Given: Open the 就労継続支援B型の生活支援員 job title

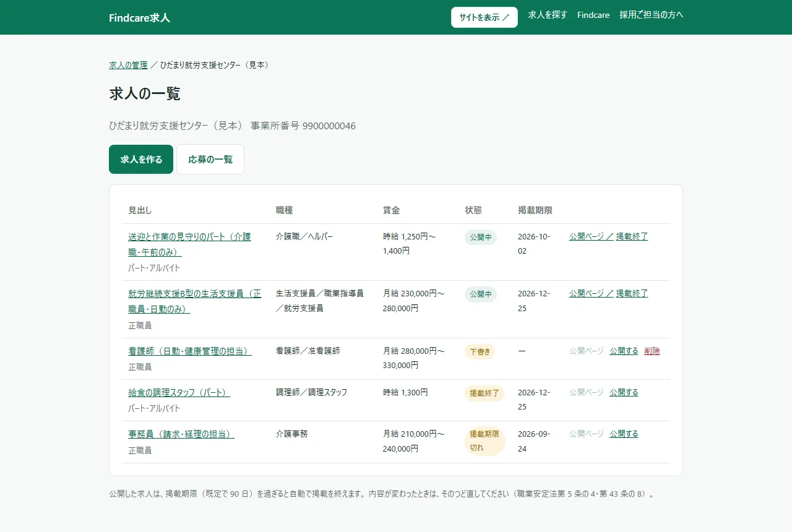Looking at the screenshot, I should point(194,301).
